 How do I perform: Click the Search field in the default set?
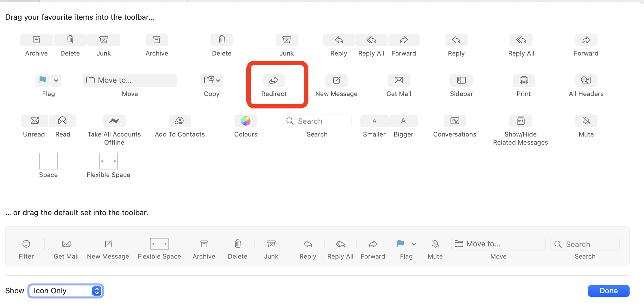[x=585, y=244]
